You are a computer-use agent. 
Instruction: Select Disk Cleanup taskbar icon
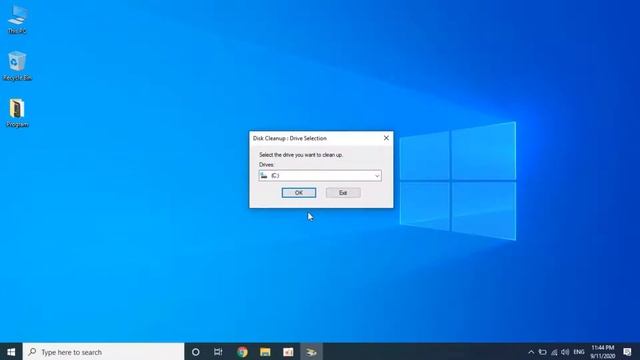[x=311, y=352]
